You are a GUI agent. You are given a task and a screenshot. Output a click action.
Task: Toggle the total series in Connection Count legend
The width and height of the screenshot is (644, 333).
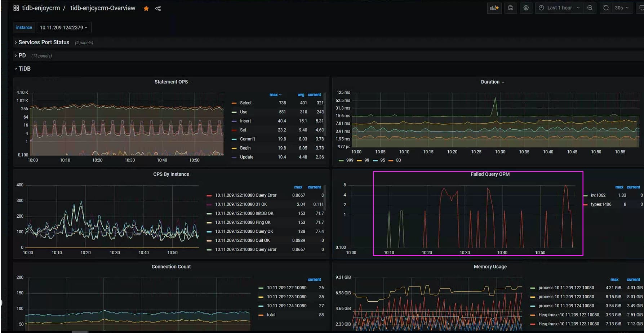coord(271,315)
